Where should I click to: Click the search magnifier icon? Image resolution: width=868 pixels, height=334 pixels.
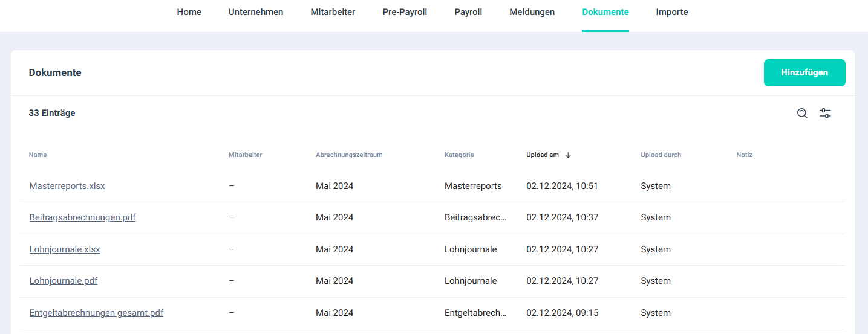[x=802, y=113]
